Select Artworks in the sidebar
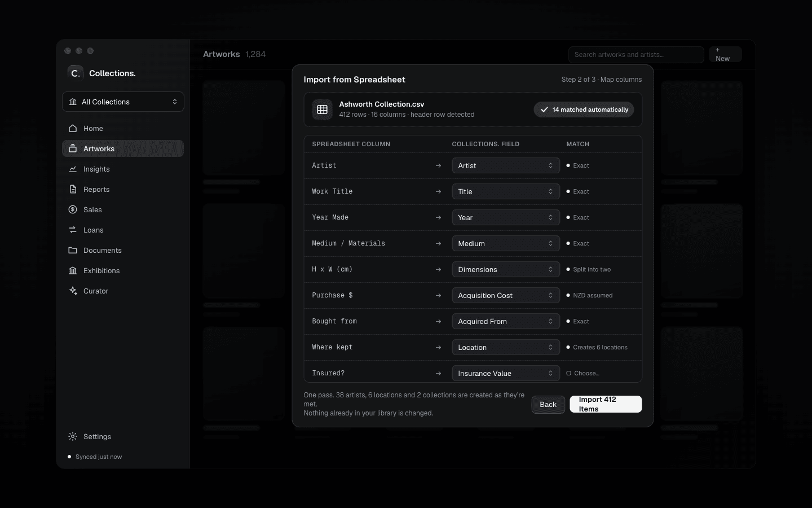The width and height of the screenshot is (812, 508). click(x=123, y=148)
